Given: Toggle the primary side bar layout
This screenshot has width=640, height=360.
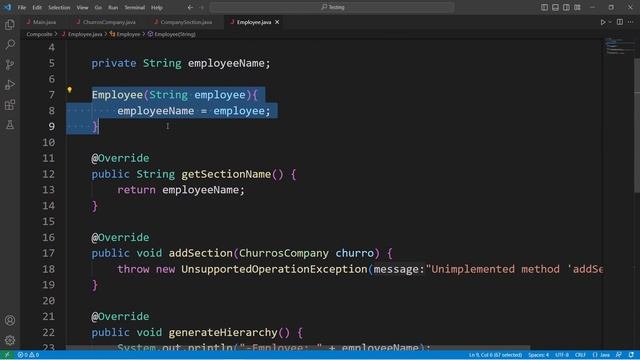Looking at the screenshot, I should point(544,7).
